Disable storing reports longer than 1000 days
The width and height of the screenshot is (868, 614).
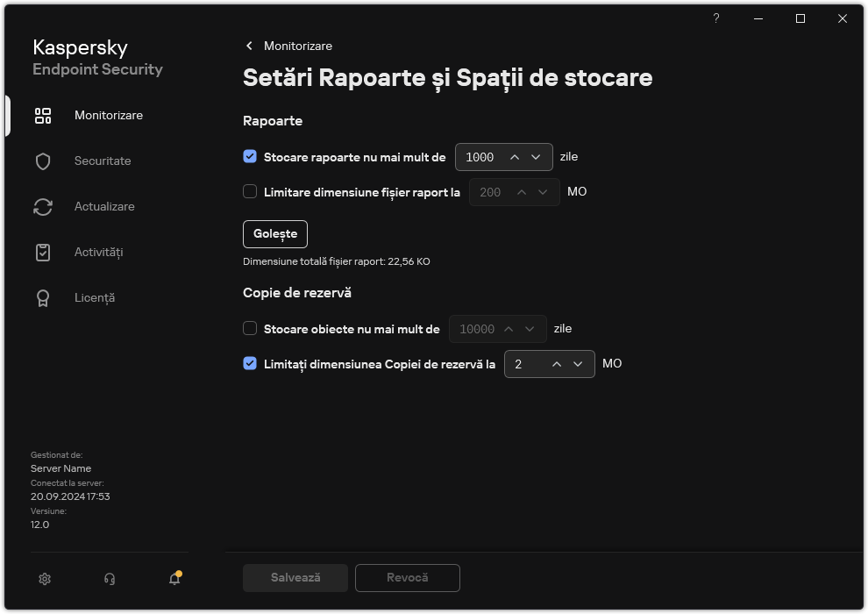[250, 156]
